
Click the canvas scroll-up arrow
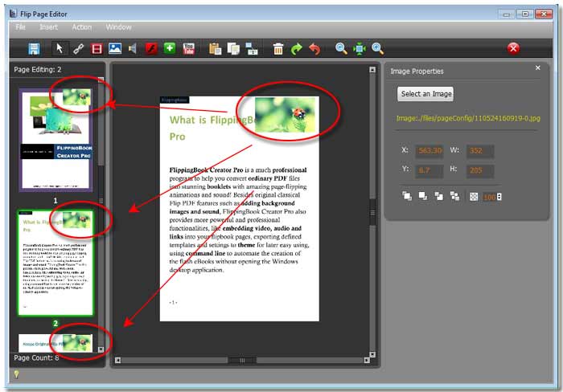[372, 70]
